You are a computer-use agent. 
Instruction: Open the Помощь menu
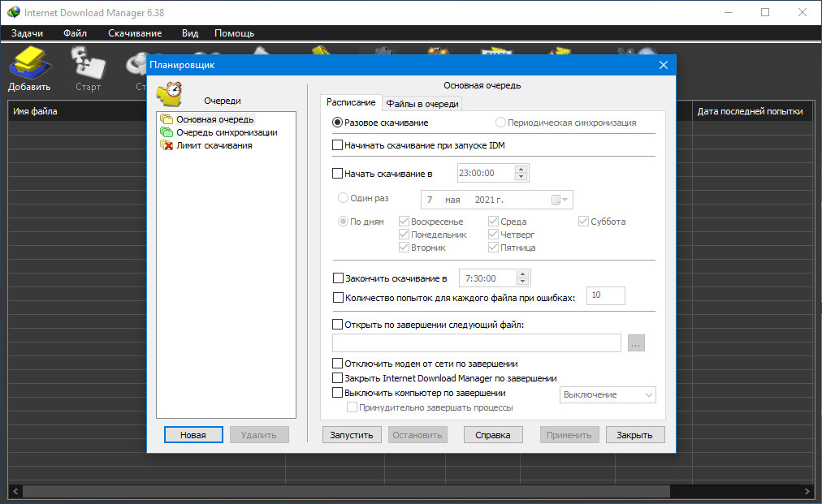pyautogui.click(x=234, y=33)
